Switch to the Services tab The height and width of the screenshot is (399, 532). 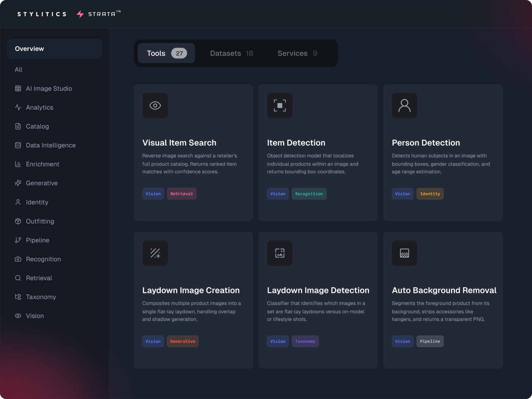coord(297,53)
